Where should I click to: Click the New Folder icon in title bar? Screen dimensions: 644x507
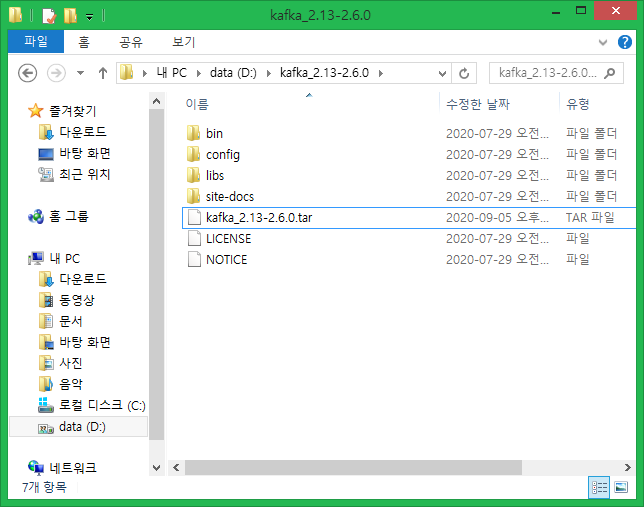[70, 16]
